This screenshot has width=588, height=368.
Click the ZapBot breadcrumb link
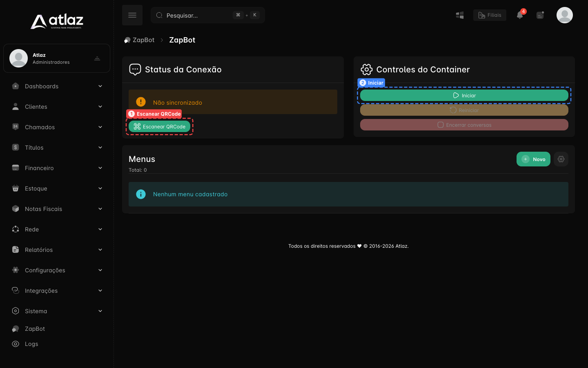click(x=139, y=40)
